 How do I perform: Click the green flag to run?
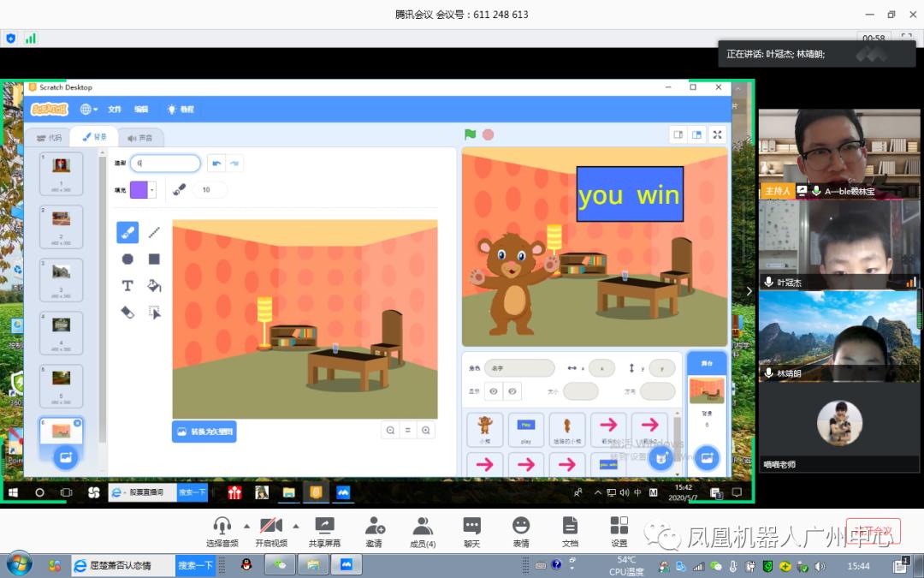click(x=471, y=134)
